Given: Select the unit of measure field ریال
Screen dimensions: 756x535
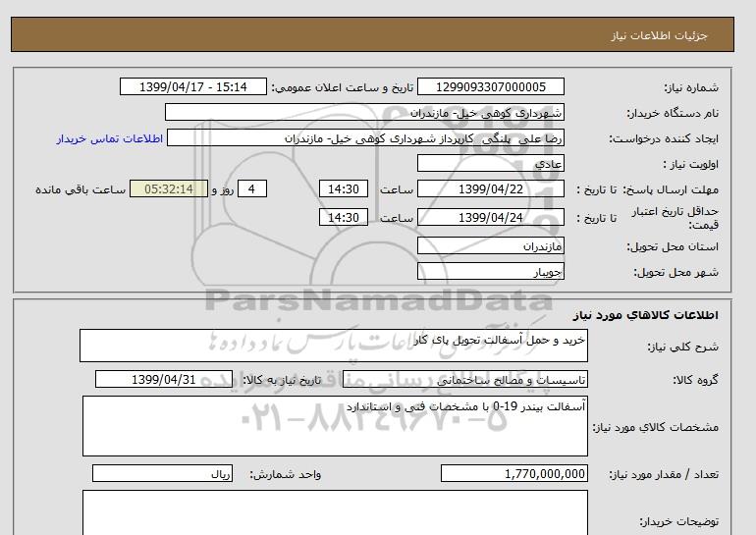Looking at the screenshot, I should coord(162,474).
